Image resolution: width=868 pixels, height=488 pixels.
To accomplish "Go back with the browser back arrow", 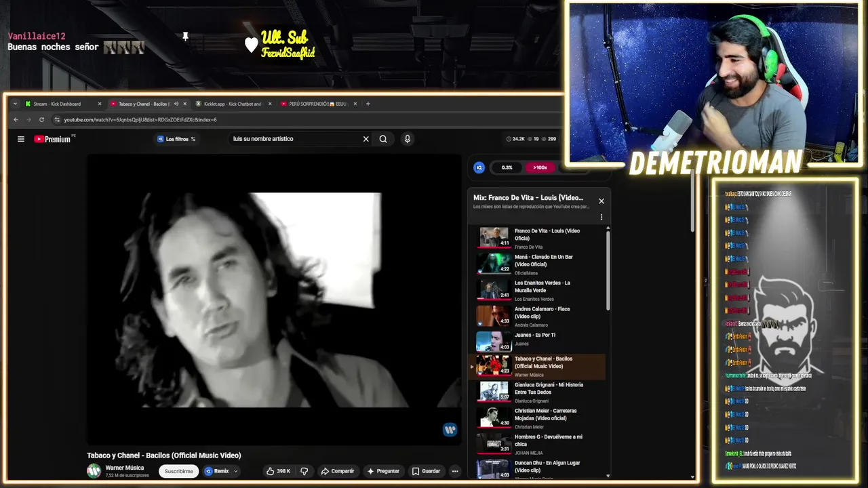I will point(16,119).
